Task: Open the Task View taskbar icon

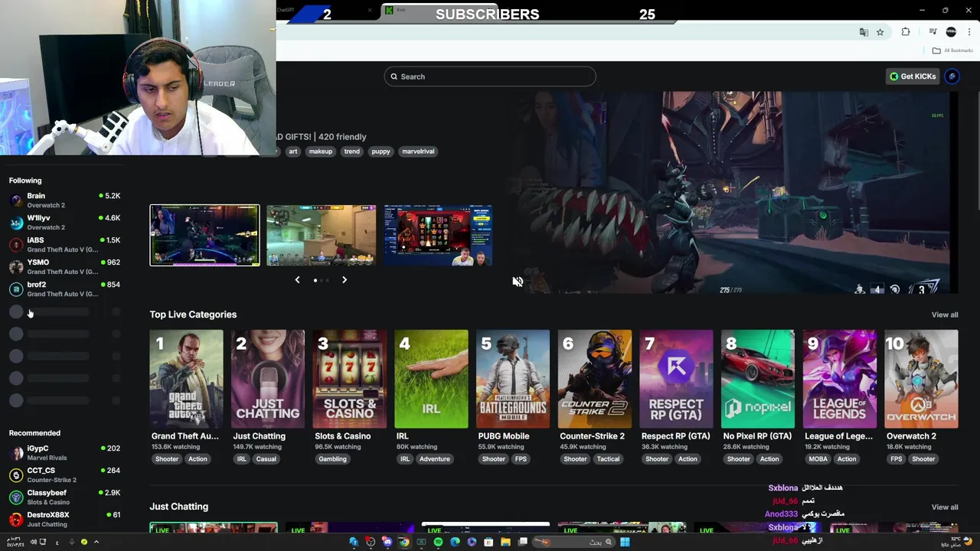Action: 522,542
